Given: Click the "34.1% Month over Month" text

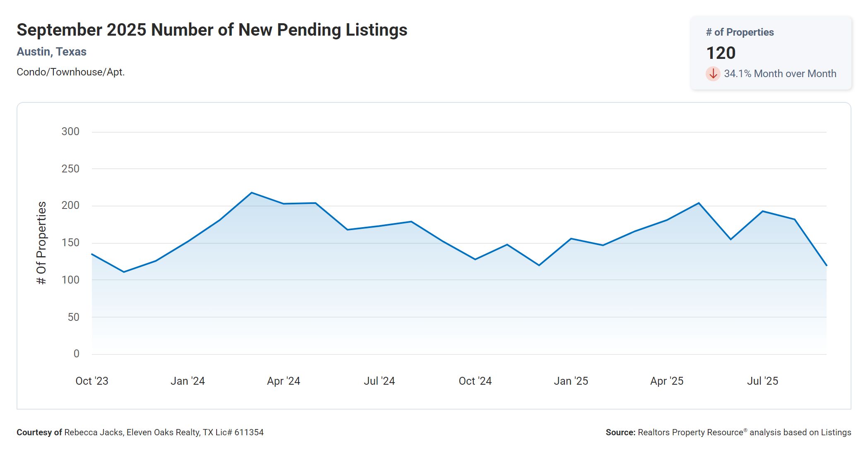Looking at the screenshot, I should [780, 74].
